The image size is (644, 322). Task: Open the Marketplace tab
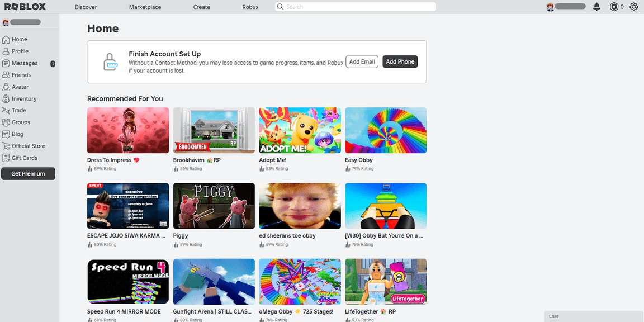[145, 7]
